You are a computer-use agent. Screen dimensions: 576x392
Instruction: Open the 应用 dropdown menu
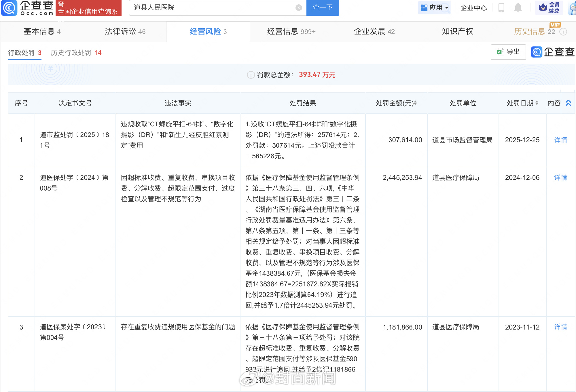[x=434, y=8]
